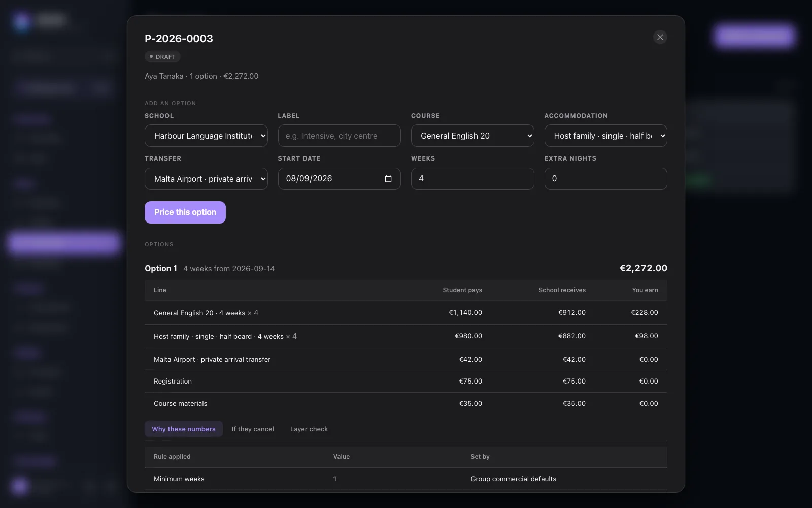Click the Registration line row
Image resolution: width=812 pixels, height=508 pixels.
coord(406,381)
